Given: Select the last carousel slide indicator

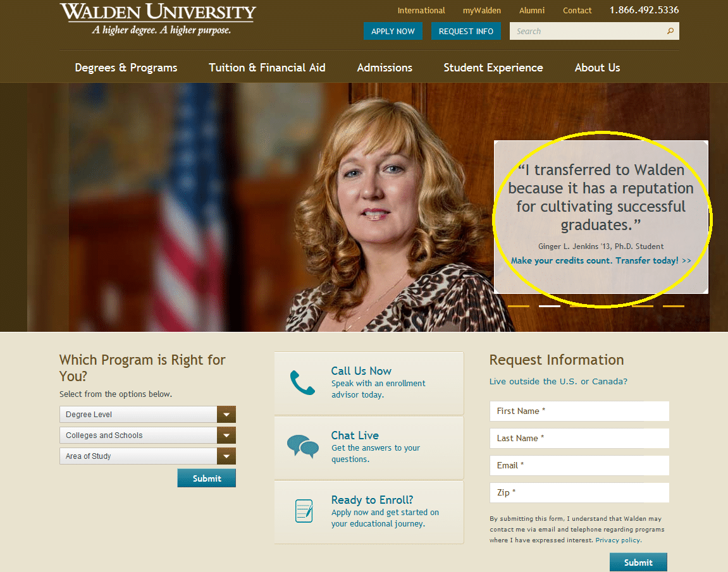Looking at the screenshot, I should point(673,306).
